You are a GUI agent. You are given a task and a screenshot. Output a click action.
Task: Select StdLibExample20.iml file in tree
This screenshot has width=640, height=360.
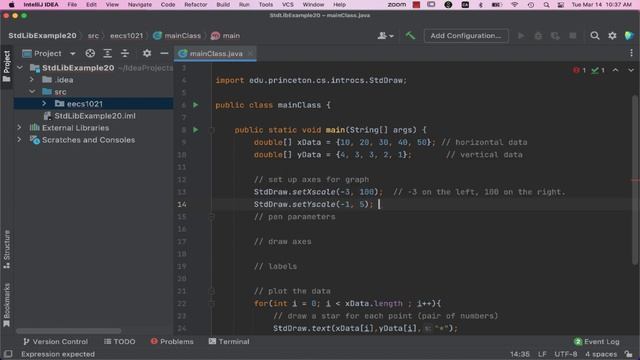(94, 116)
